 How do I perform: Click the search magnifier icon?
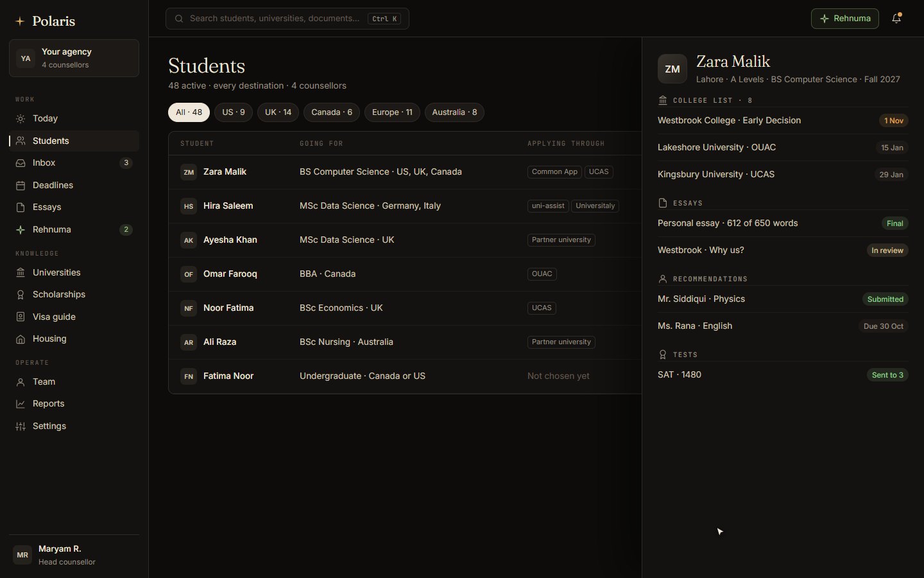pos(179,19)
